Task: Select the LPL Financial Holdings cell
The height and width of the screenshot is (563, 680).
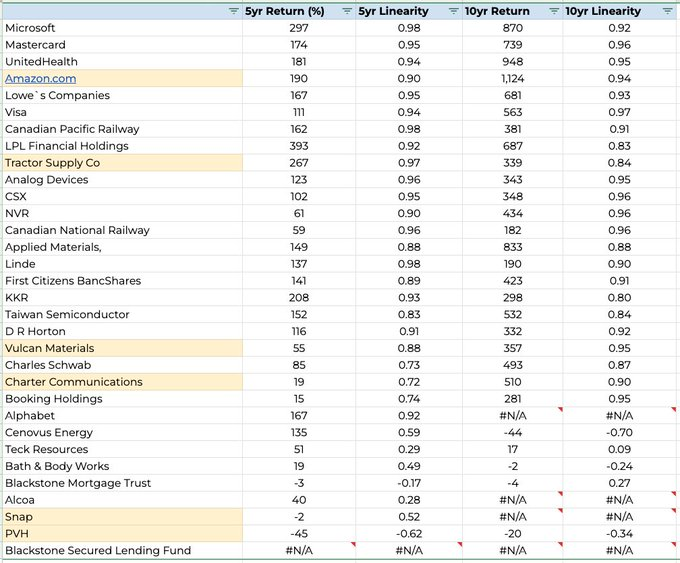Action: point(122,146)
